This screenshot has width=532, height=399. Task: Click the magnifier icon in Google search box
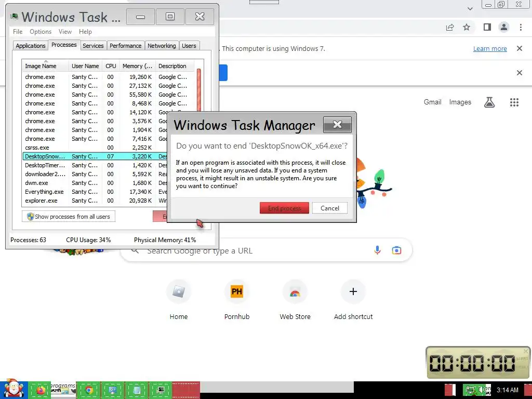tap(135, 251)
